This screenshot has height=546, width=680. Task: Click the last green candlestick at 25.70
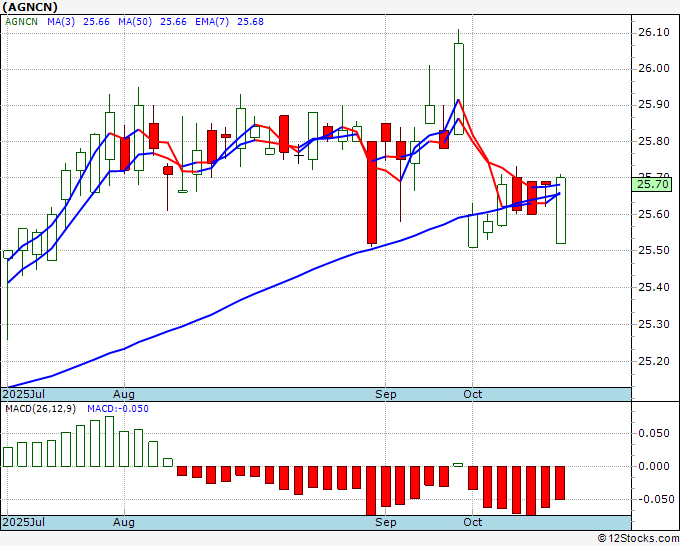[x=561, y=210]
